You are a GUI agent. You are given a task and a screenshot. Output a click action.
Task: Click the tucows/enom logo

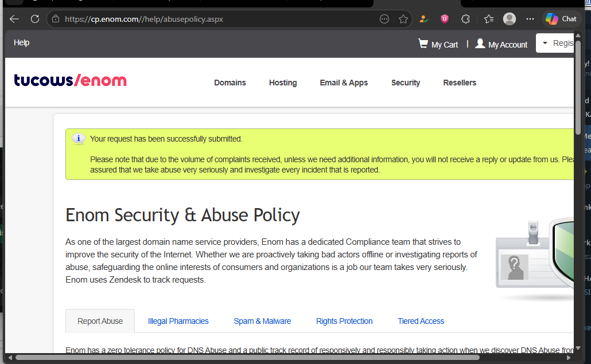coord(70,80)
